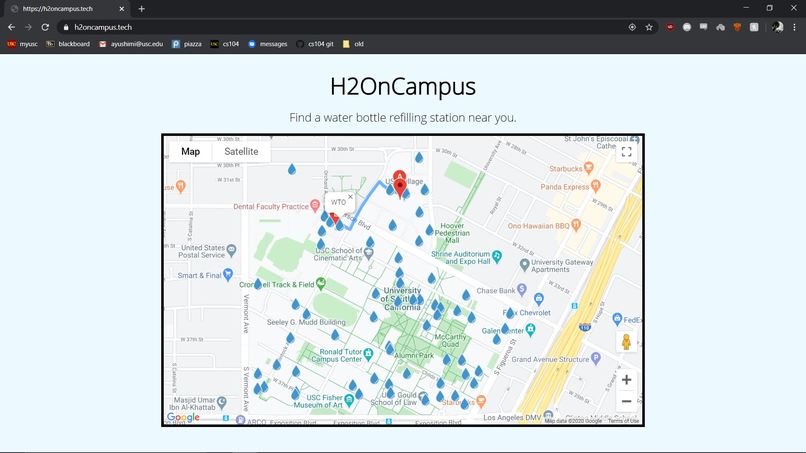The height and width of the screenshot is (453, 806).
Task: Close the WTO info window
Action: coord(351,196)
